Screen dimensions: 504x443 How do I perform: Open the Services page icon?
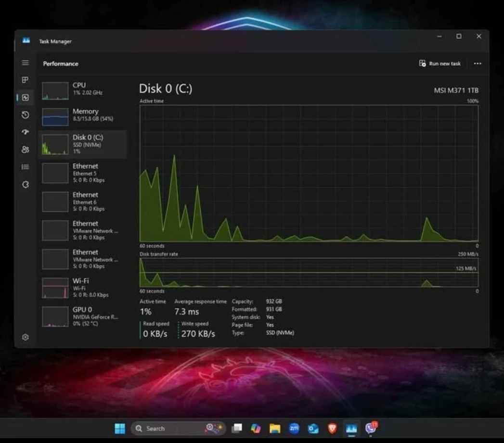[x=26, y=184]
